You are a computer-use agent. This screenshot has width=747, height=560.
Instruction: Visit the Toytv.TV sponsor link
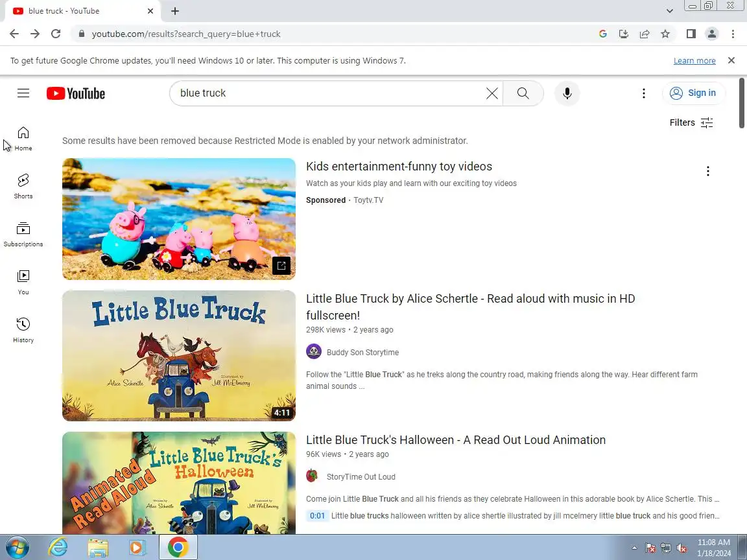tap(368, 200)
